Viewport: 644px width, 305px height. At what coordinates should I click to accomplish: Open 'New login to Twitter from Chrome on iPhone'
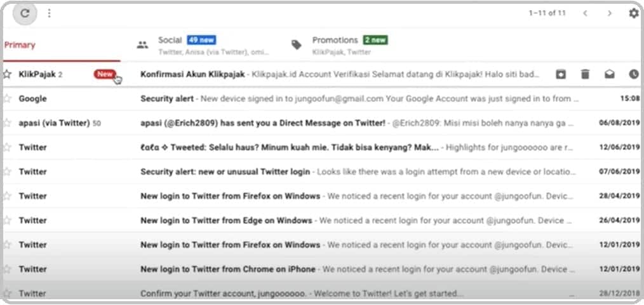click(322, 269)
